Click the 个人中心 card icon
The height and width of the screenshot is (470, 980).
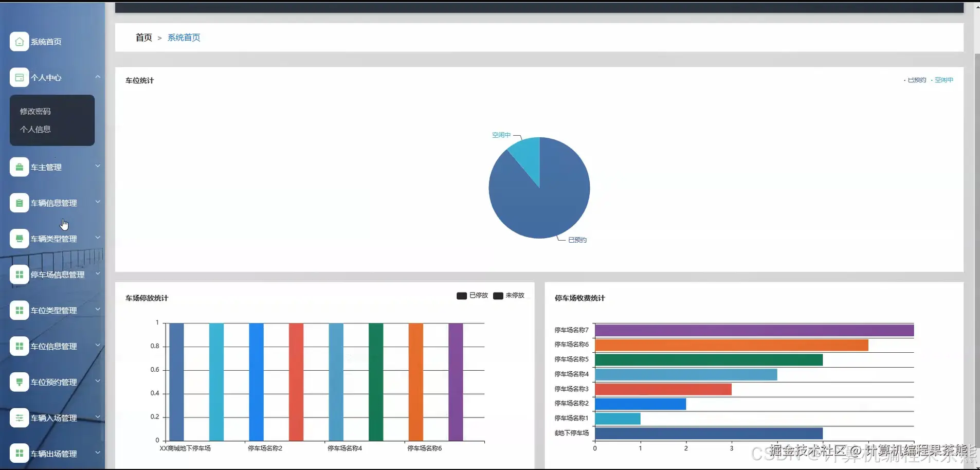tap(19, 78)
